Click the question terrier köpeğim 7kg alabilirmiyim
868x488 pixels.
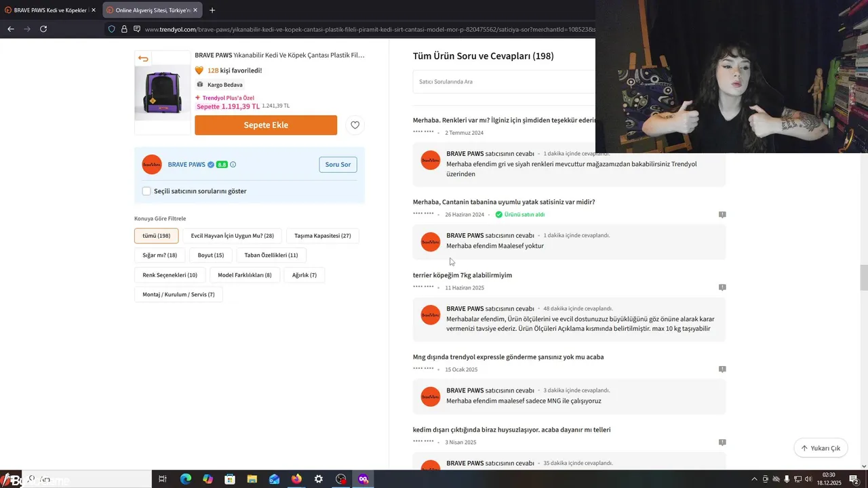[462, 275]
